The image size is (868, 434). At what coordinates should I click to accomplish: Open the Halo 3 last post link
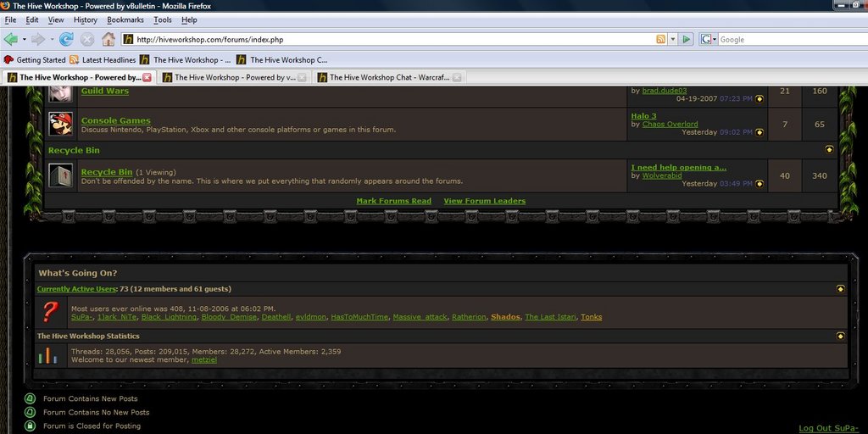tap(644, 115)
